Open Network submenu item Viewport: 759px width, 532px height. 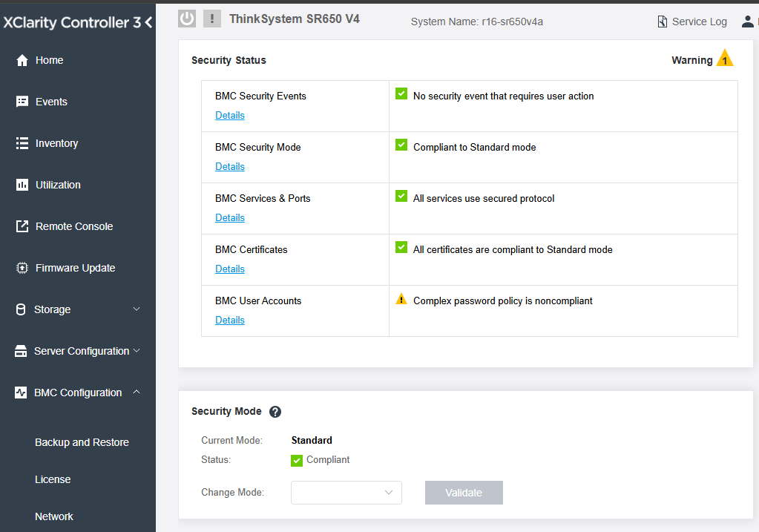(x=53, y=516)
